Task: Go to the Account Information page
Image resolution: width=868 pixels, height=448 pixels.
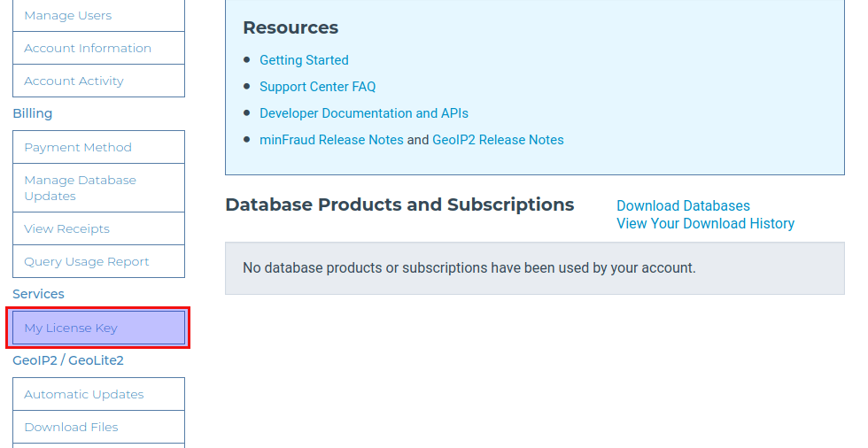Action: [x=88, y=49]
